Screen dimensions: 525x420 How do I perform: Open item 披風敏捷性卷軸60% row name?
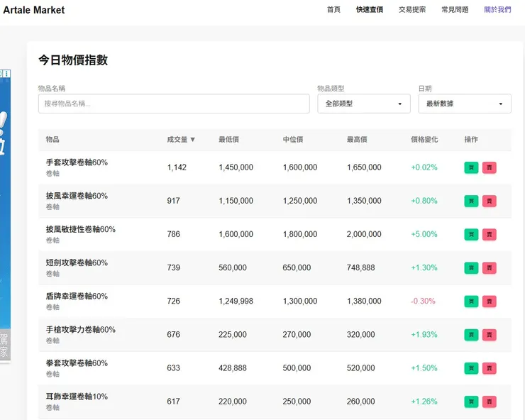[x=81, y=229]
